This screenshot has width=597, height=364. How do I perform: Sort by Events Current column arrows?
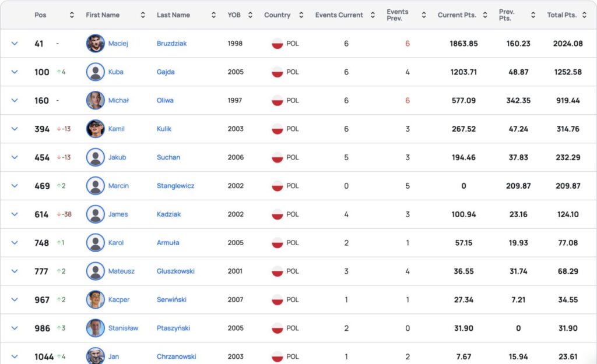[373, 15]
